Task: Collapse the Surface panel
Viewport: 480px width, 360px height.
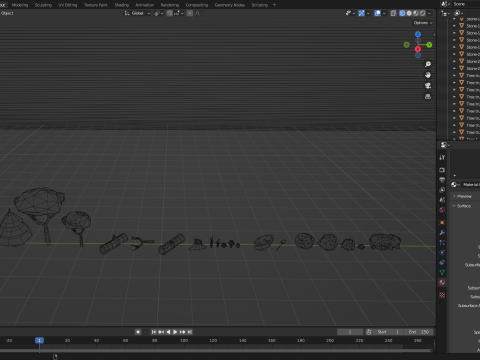Action: coord(465,206)
